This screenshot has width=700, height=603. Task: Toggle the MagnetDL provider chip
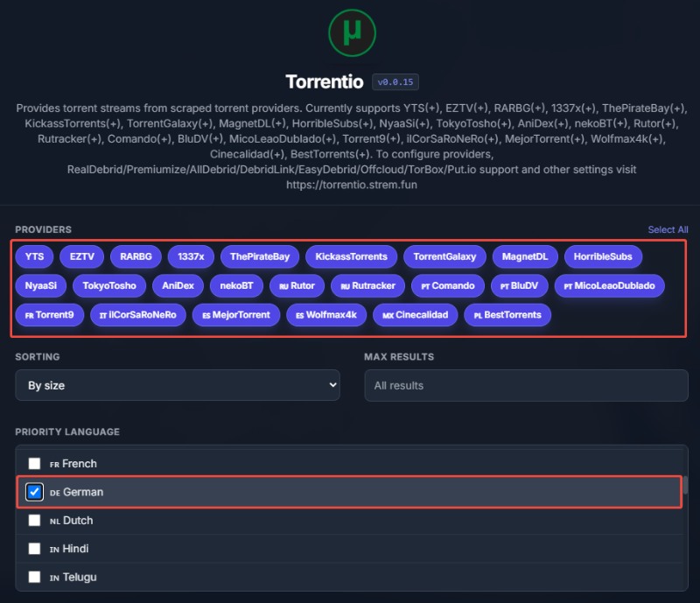coord(525,256)
